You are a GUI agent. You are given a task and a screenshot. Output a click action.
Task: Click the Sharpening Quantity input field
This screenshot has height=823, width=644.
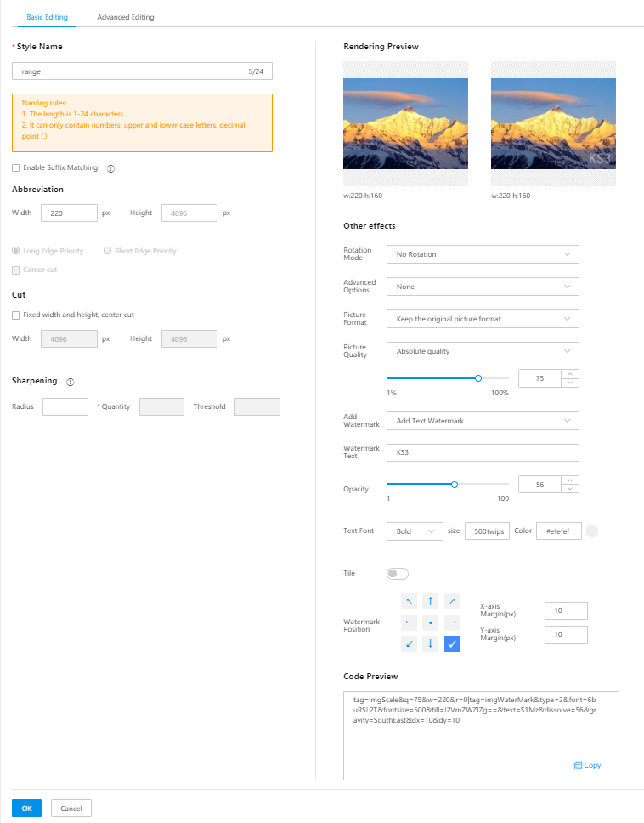click(161, 406)
